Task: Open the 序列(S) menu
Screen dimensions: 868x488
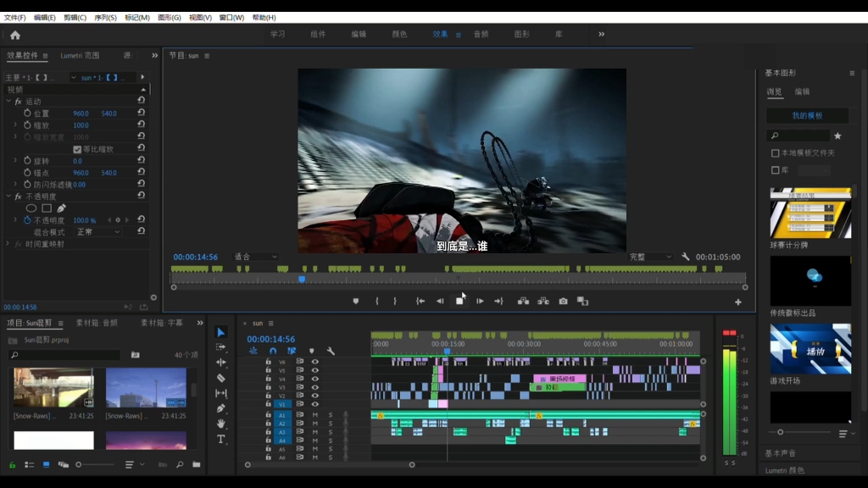Action: pos(105,17)
